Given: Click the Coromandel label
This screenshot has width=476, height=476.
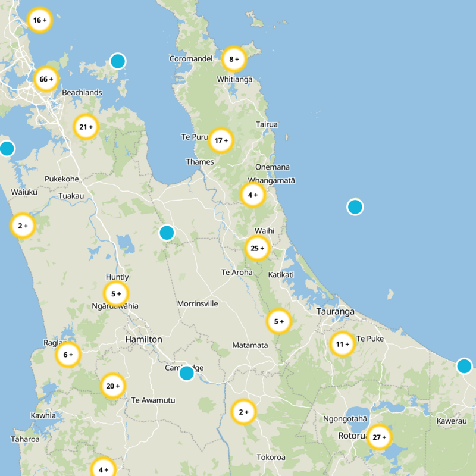Looking at the screenshot, I should (190, 58).
